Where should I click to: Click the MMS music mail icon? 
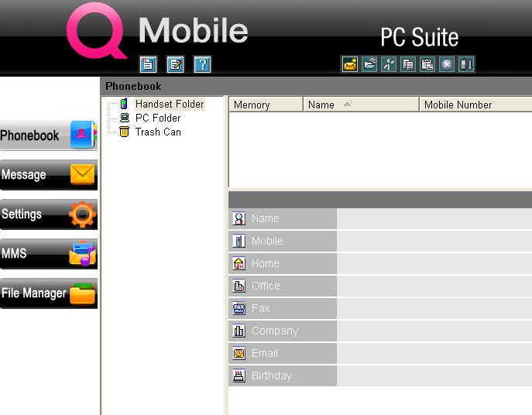click(x=82, y=253)
